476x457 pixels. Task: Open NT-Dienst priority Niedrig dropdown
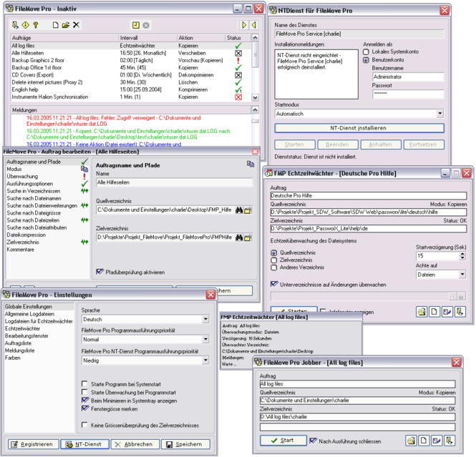[205, 360]
